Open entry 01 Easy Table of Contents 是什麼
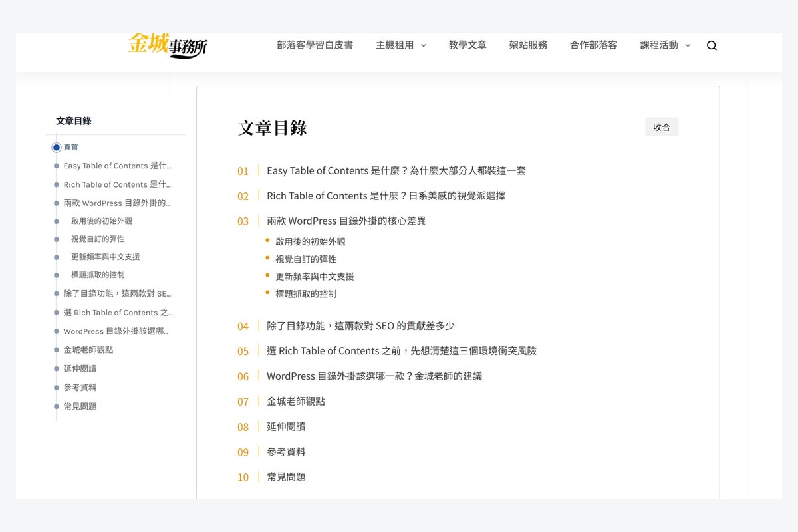The image size is (798, 532). point(396,170)
